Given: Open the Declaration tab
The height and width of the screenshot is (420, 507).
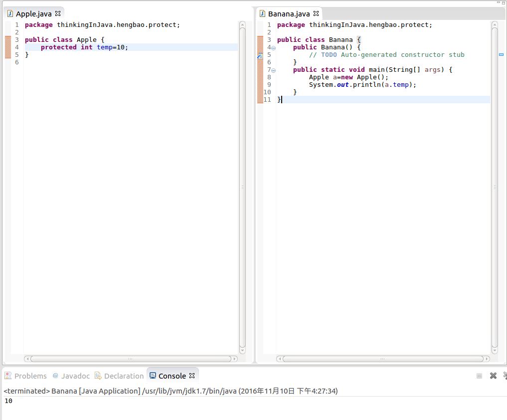Looking at the screenshot, I should (124, 376).
